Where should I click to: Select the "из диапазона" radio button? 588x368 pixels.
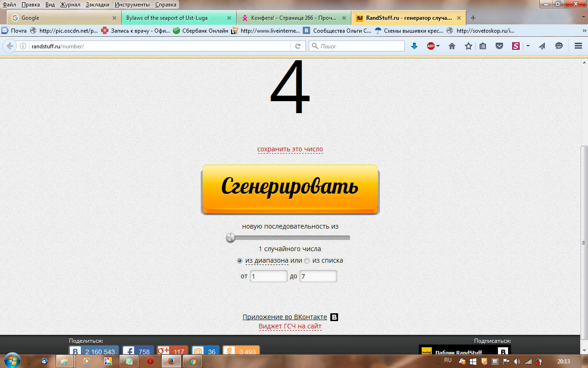pyautogui.click(x=239, y=261)
